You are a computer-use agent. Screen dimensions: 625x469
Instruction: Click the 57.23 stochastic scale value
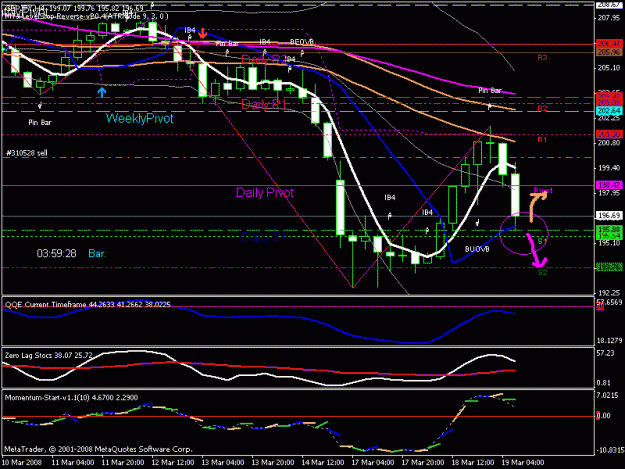click(x=606, y=353)
